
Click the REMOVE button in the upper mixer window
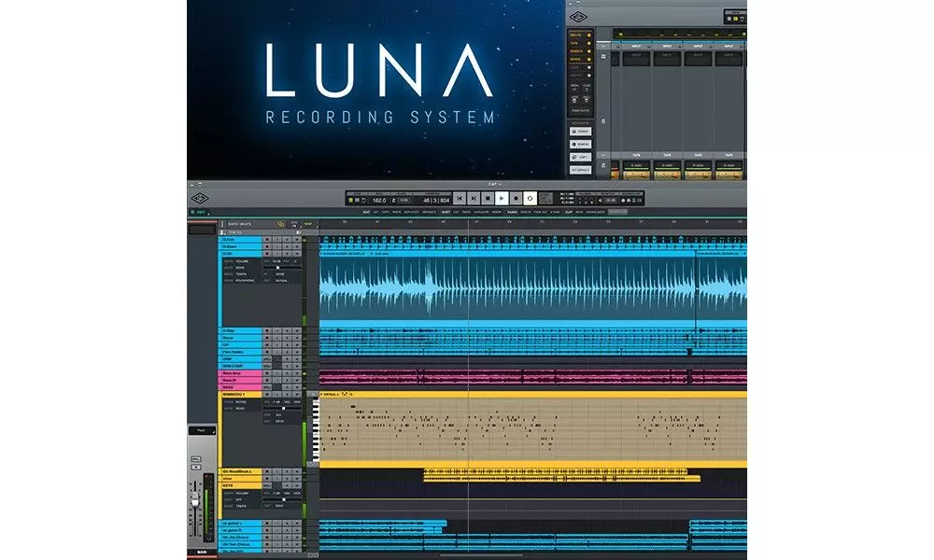(580, 144)
